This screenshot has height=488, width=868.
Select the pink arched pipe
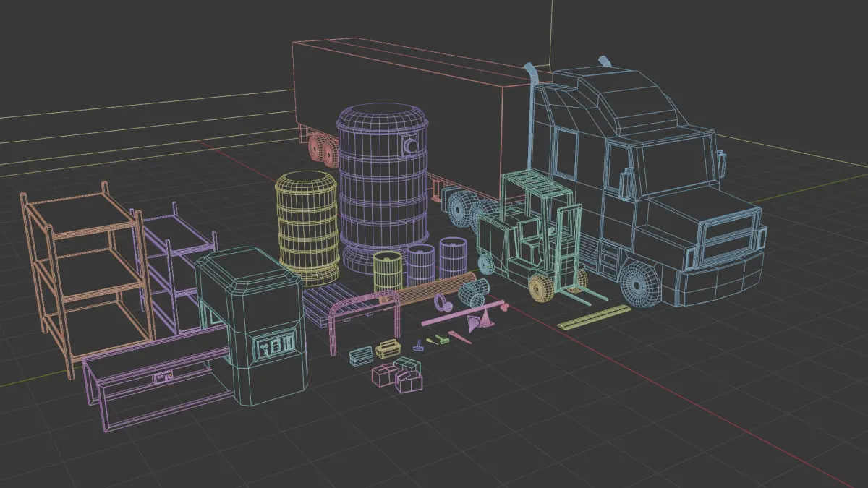tap(365, 322)
